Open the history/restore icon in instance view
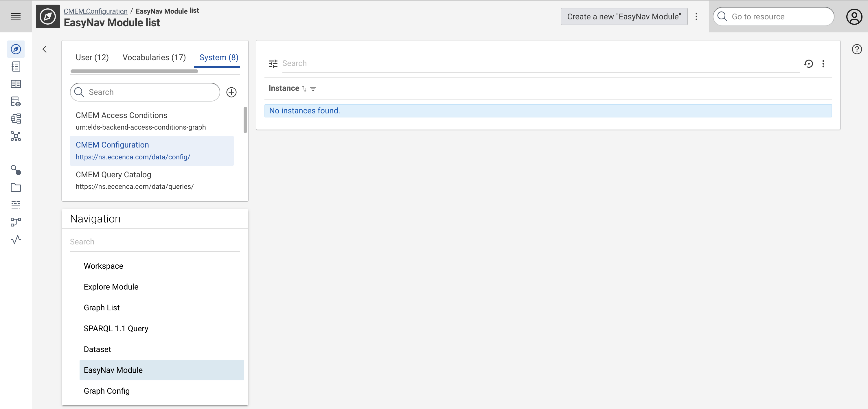The width and height of the screenshot is (868, 409). (809, 64)
